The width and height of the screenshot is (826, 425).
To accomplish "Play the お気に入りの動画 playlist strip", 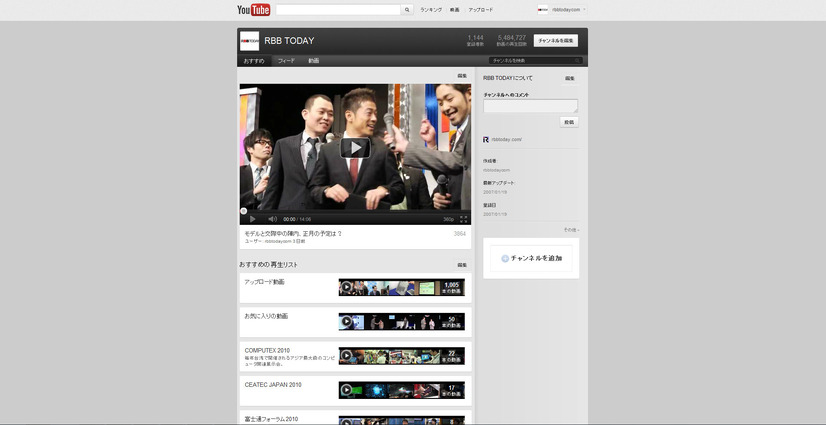I will [x=401, y=321].
